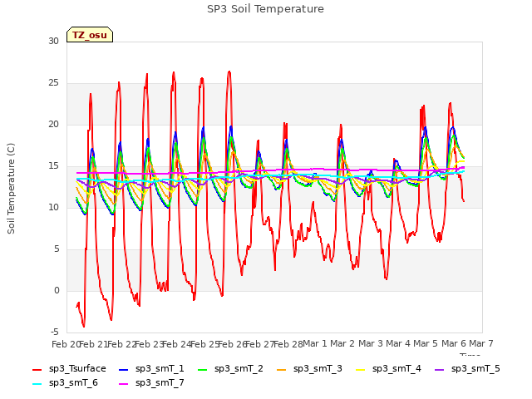Click the y-axis tick label 30
Viewport: 532px width, 399px height.
pos(53,41)
